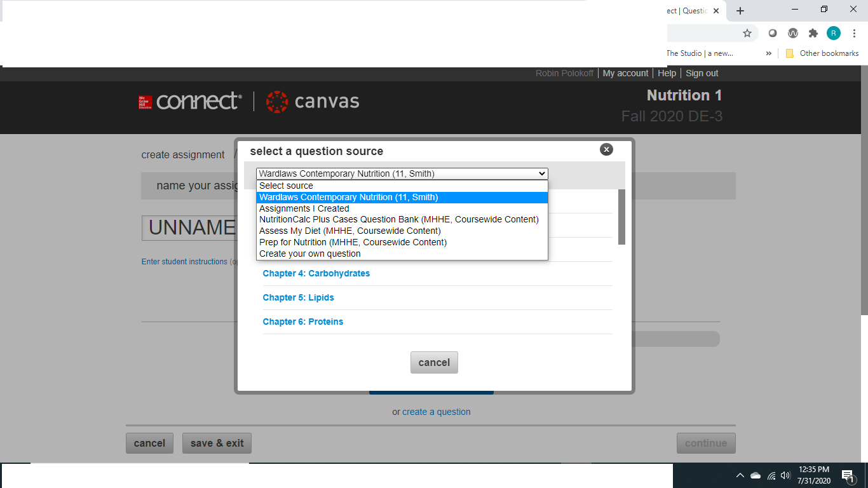
Task: Open Windows notification center icon
Action: [x=847, y=475]
